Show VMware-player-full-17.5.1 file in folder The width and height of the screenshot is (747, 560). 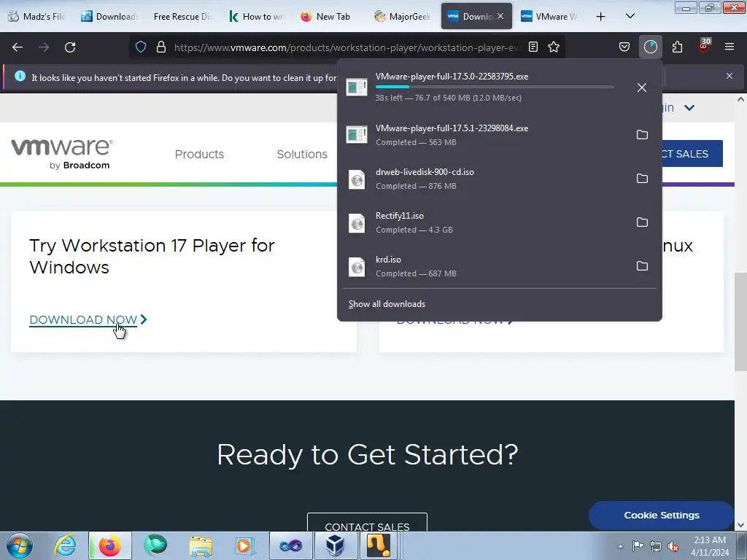(642, 135)
